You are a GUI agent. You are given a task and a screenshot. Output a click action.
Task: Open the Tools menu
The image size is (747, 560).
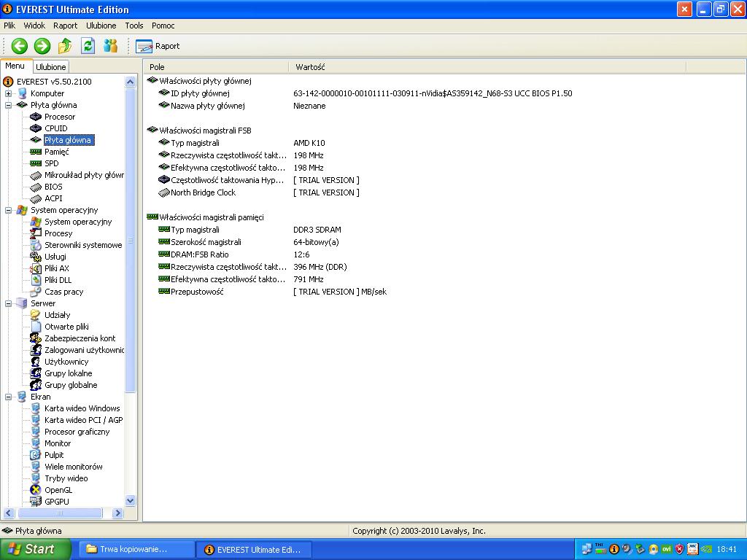tap(134, 26)
